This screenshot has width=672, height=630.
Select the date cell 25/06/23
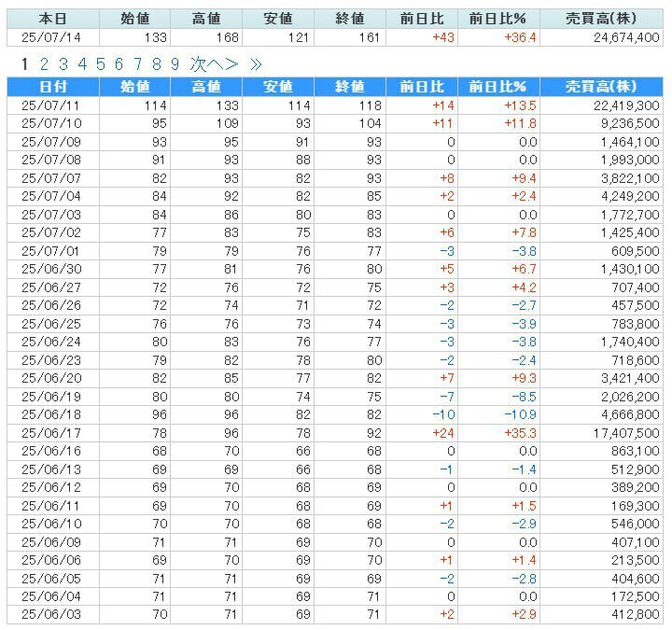[51, 360]
